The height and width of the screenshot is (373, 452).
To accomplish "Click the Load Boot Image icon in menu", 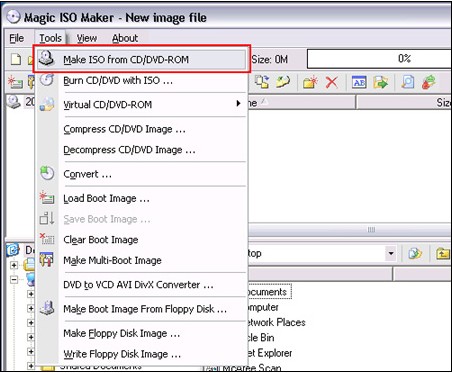I will (47, 198).
